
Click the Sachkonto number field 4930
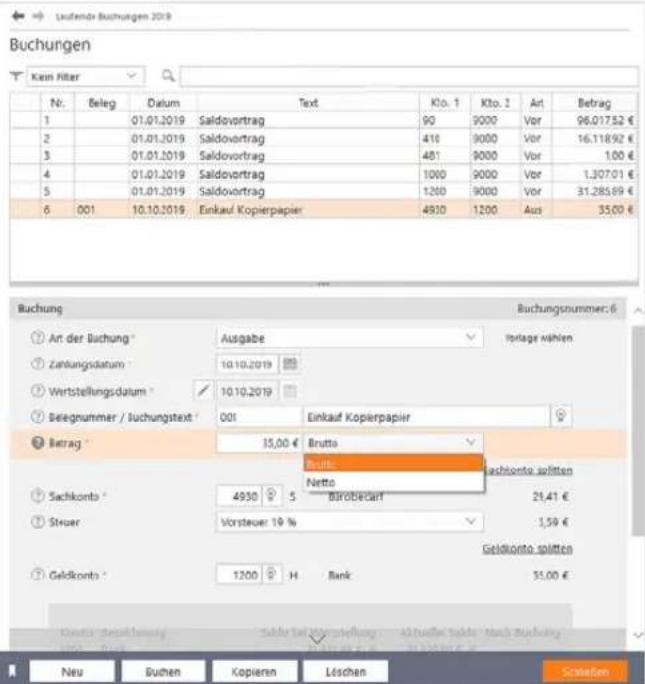(239, 496)
